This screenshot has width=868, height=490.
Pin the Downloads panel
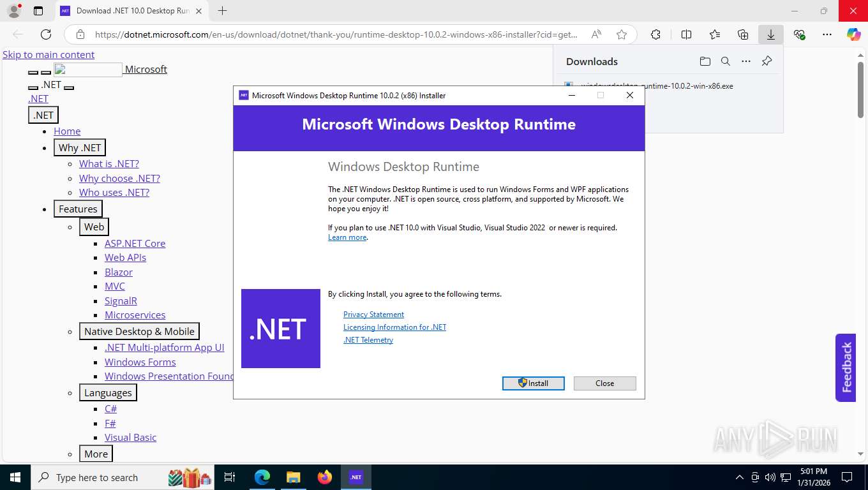pyautogui.click(x=767, y=61)
